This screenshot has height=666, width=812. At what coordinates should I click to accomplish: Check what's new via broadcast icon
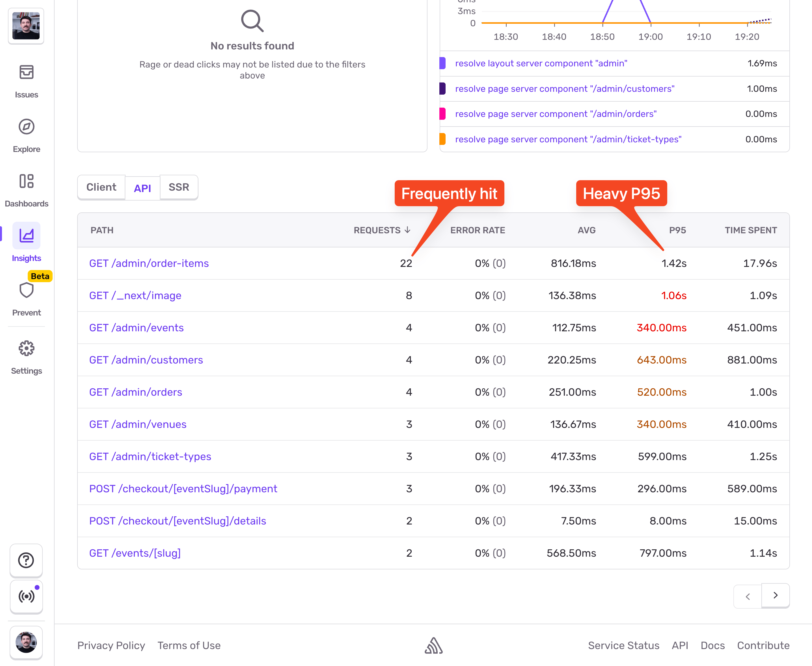[x=26, y=597]
